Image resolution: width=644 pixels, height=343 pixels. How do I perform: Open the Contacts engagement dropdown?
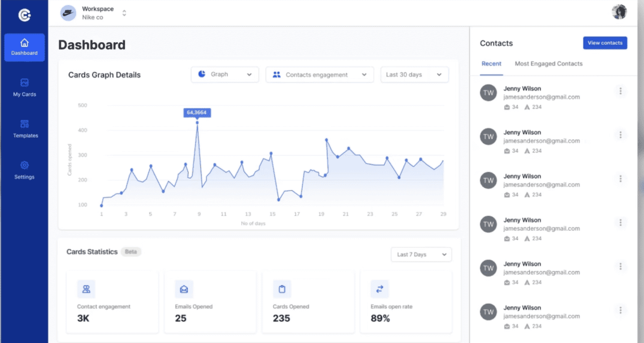coord(320,75)
